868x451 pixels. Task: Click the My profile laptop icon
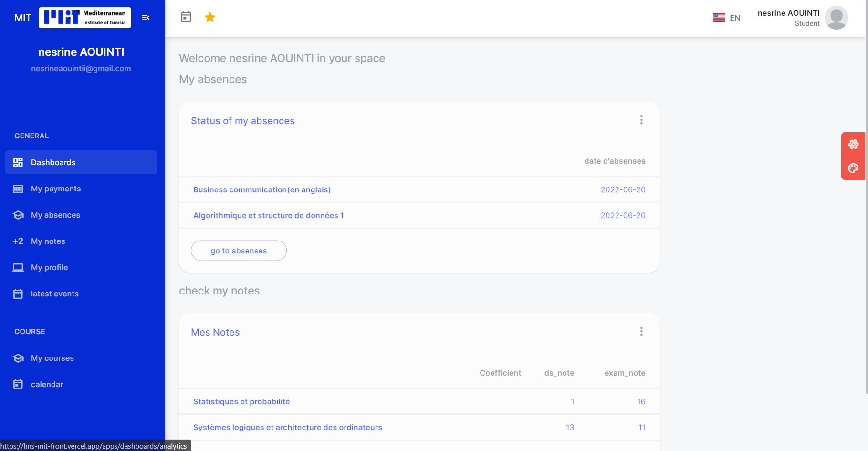click(x=18, y=267)
